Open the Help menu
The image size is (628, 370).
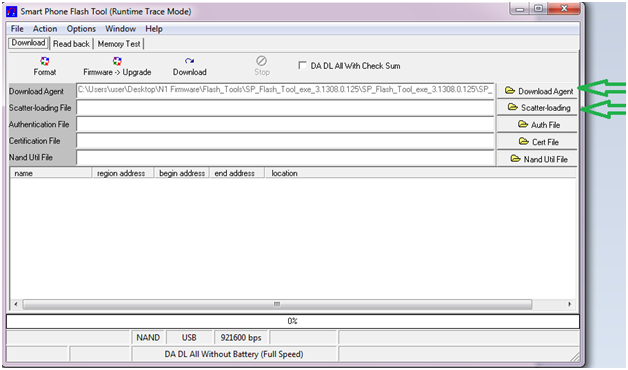(x=154, y=29)
